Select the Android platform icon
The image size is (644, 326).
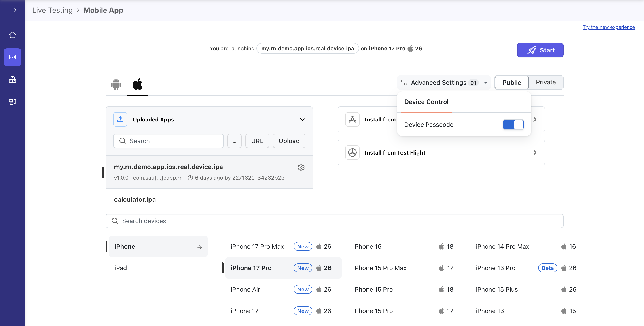(116, 85)
